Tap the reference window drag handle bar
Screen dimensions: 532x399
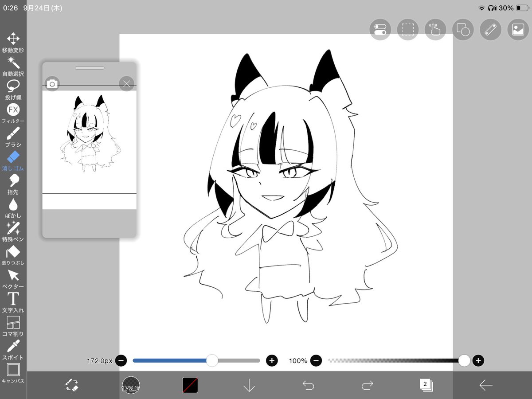point(90,68)
